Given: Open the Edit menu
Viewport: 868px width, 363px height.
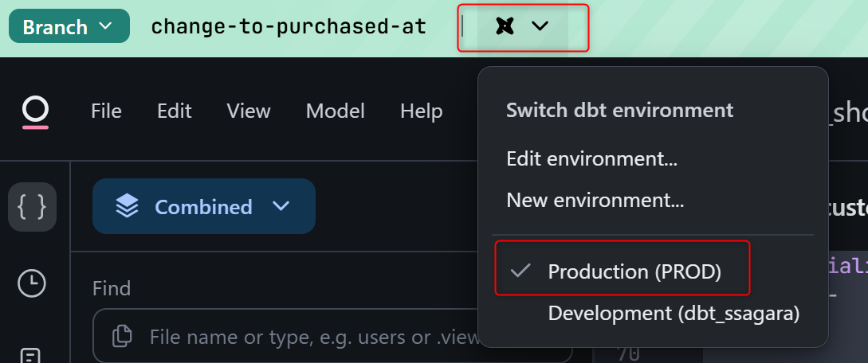Looking at the screenshot, I should click(174, 111).
